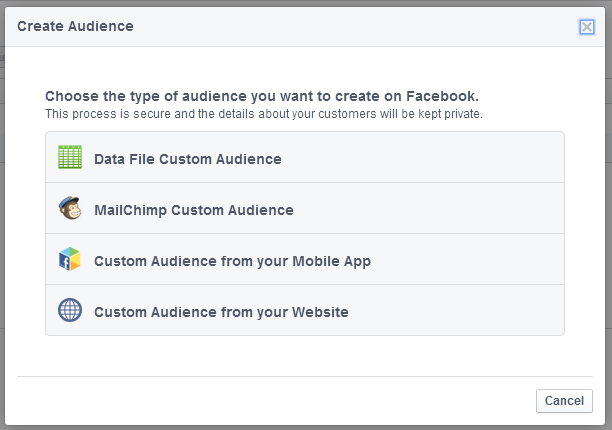Pick Custom Audience from your Mobile App
Screen dimensions: 612x430
click(x=305, y=259)
